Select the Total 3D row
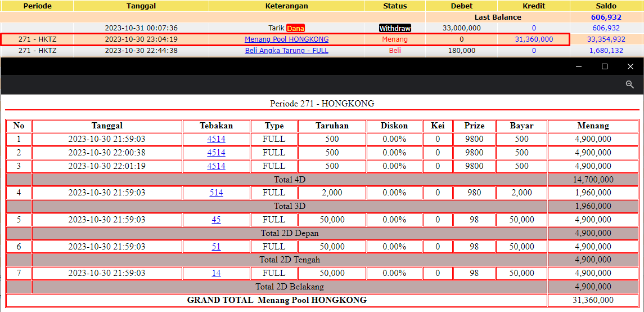 click(322, 206)
